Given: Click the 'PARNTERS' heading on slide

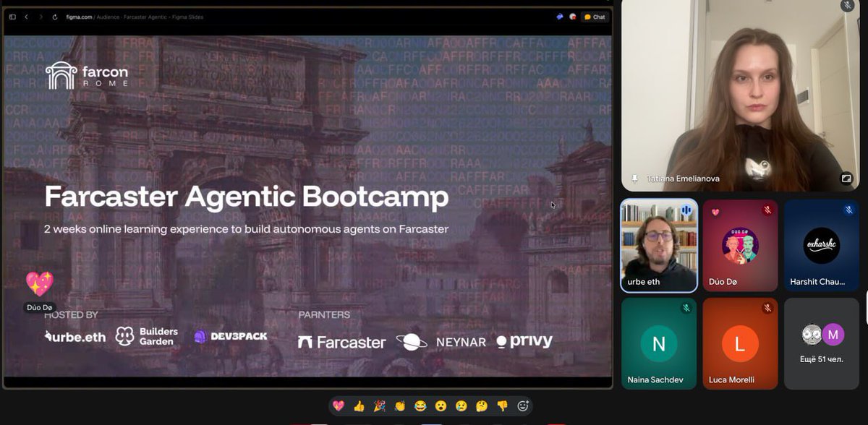Looking at the screenshot, I should [x=324, y=315].
